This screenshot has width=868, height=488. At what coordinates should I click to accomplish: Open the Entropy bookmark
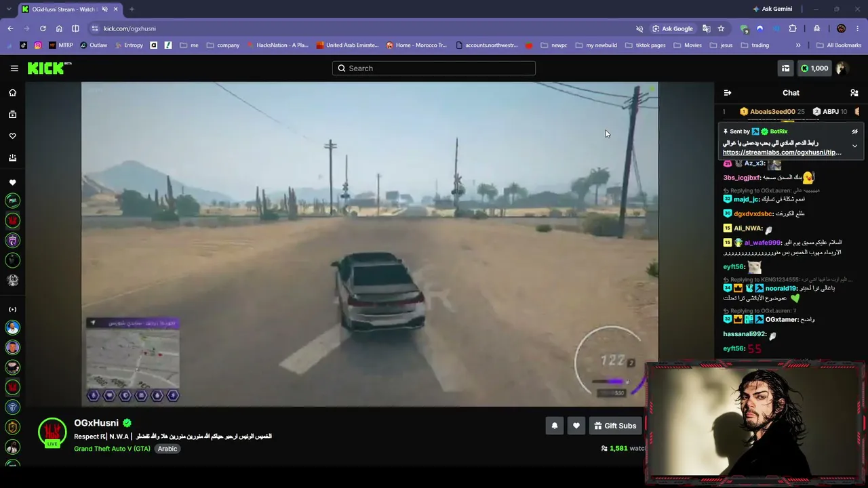click(129, 45)
